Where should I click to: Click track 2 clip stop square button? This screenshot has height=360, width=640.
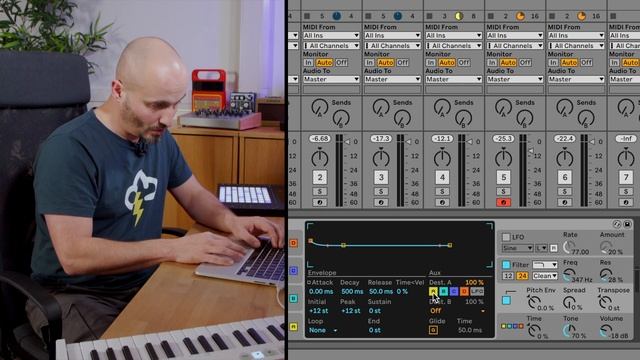[307, 16]
